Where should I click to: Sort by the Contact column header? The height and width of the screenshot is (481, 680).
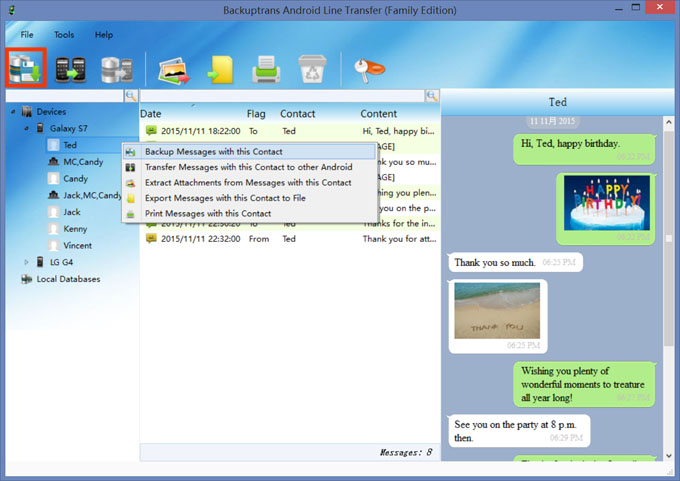coord(298,114)
